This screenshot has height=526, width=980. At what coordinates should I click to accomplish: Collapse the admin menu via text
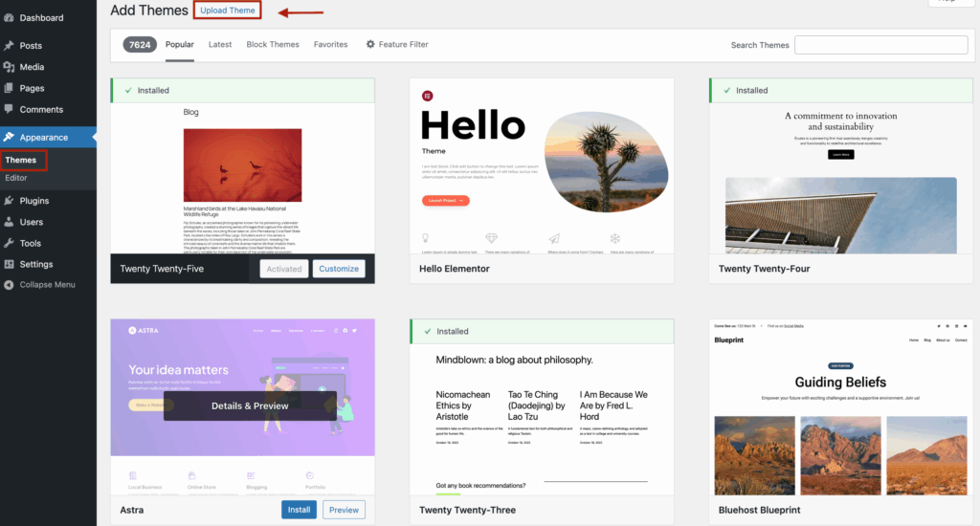[48, 285]
